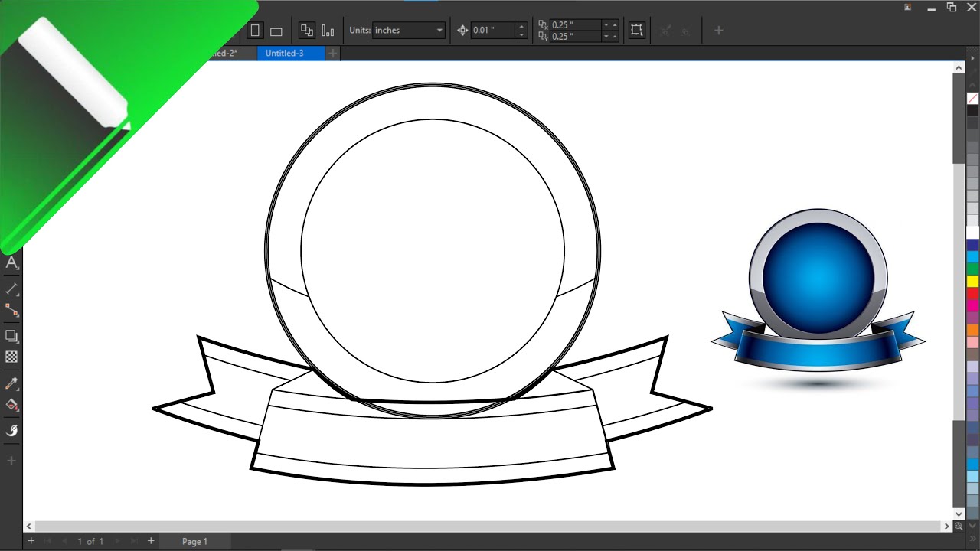Screen dimensions: 980x551
Task: Select the Smart Fill tool
Action: (11, 431)
